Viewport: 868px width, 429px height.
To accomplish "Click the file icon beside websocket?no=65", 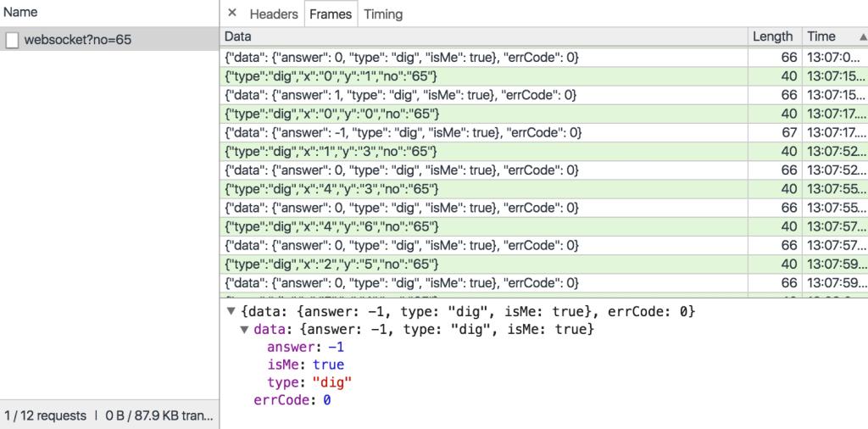I will 12,40.
